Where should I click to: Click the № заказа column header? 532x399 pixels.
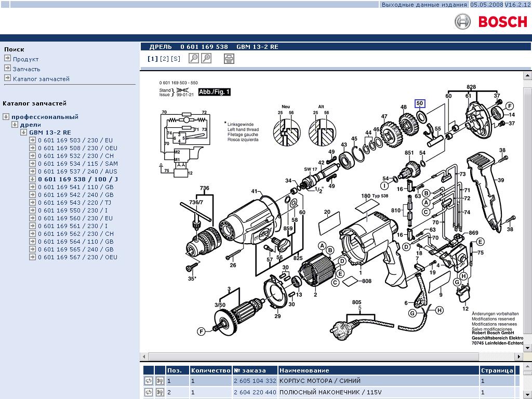click(x=255, y=370)
